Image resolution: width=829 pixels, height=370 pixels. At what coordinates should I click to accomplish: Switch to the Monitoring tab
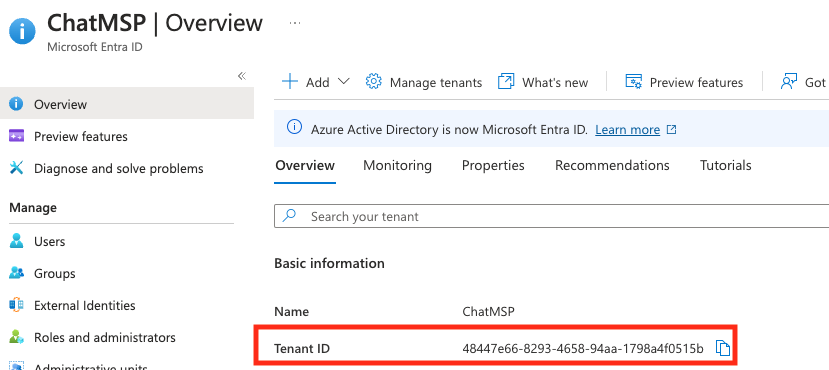[x=397, y=165]
